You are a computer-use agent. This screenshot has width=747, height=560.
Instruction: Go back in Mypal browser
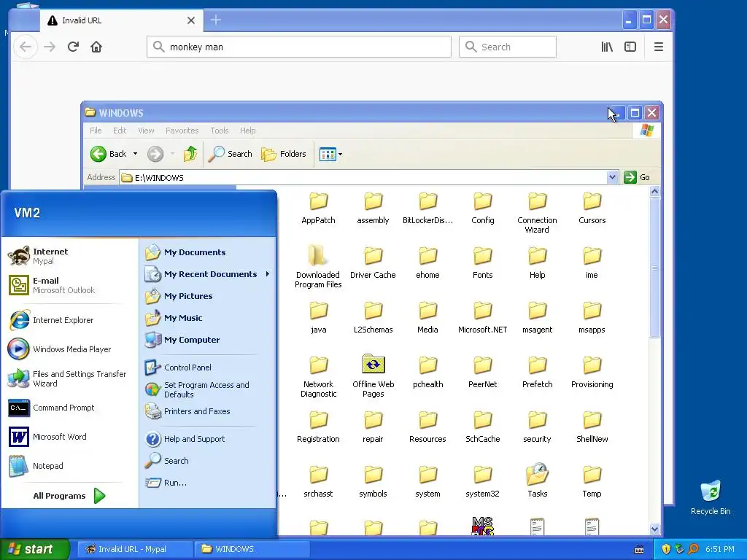click(x=26, y=47)
